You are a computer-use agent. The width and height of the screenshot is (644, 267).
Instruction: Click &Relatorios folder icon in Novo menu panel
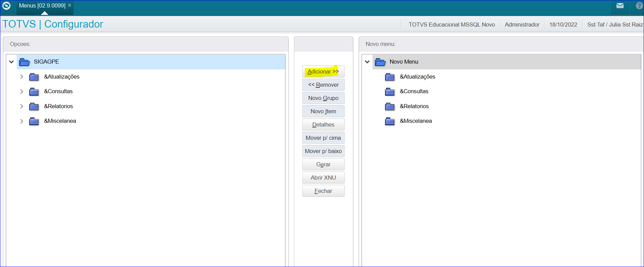pyautogui.click(x=389, y=106)
